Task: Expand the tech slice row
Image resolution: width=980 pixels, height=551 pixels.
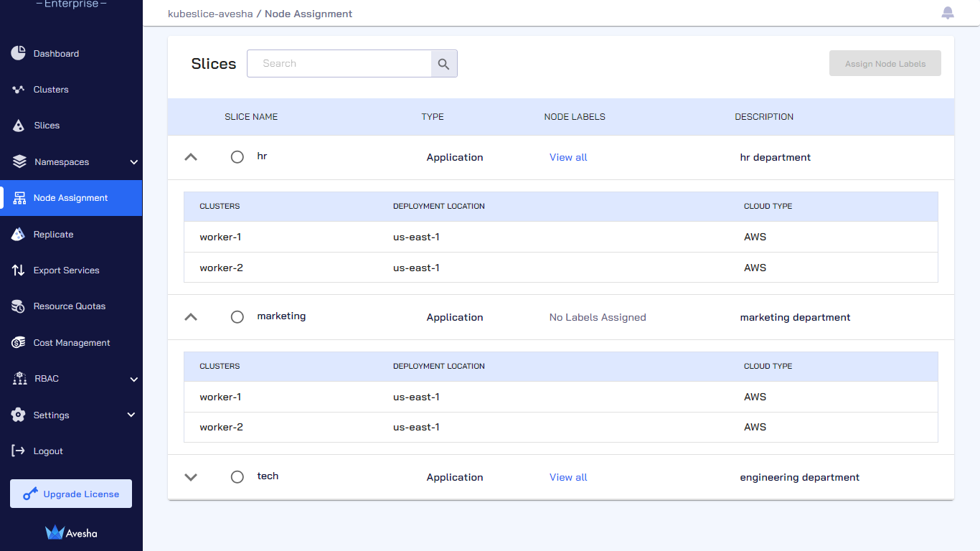Action: click(x=191, y=477)
